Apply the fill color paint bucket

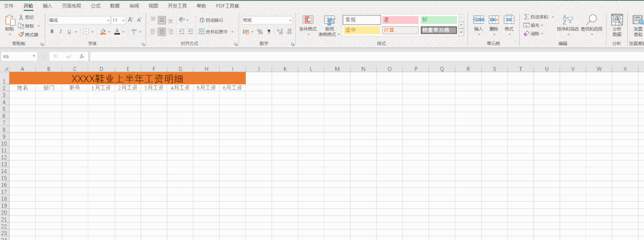pyautogui.click(x=103, y=32)
